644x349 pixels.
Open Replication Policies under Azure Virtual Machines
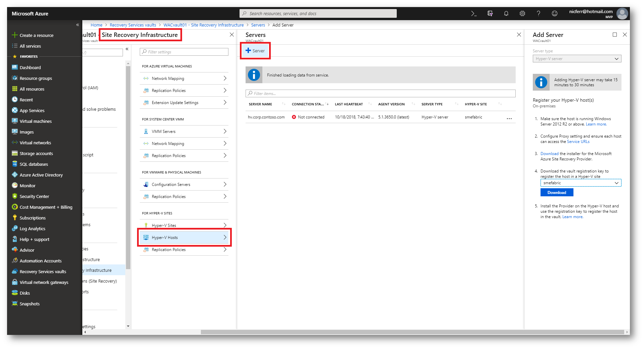click(x=184, y=91)
